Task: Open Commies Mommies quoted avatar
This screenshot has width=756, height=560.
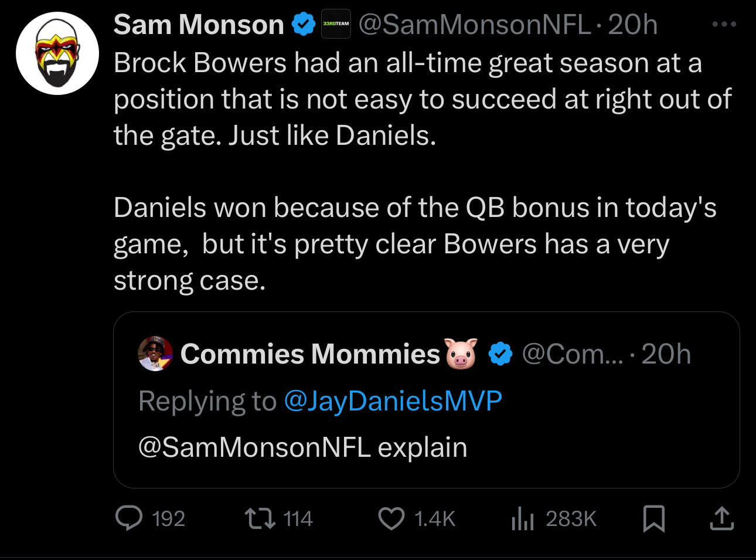Action: 155,354
